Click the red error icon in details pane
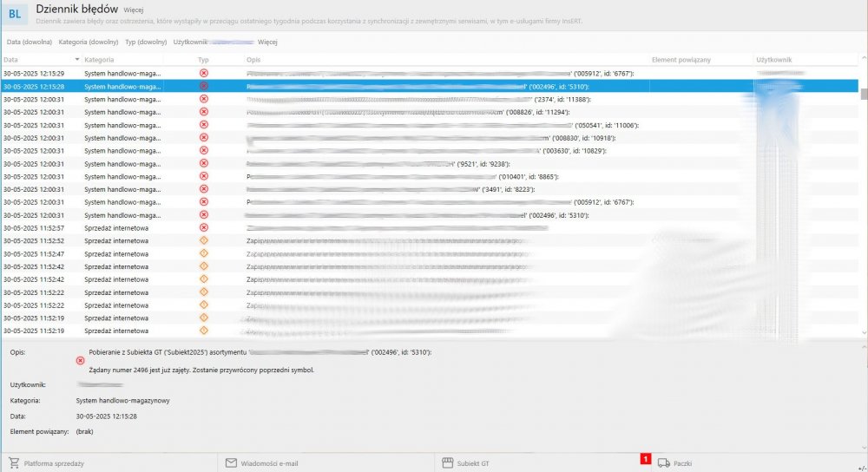This screenshot has width=868, height=472. point(81,359)
